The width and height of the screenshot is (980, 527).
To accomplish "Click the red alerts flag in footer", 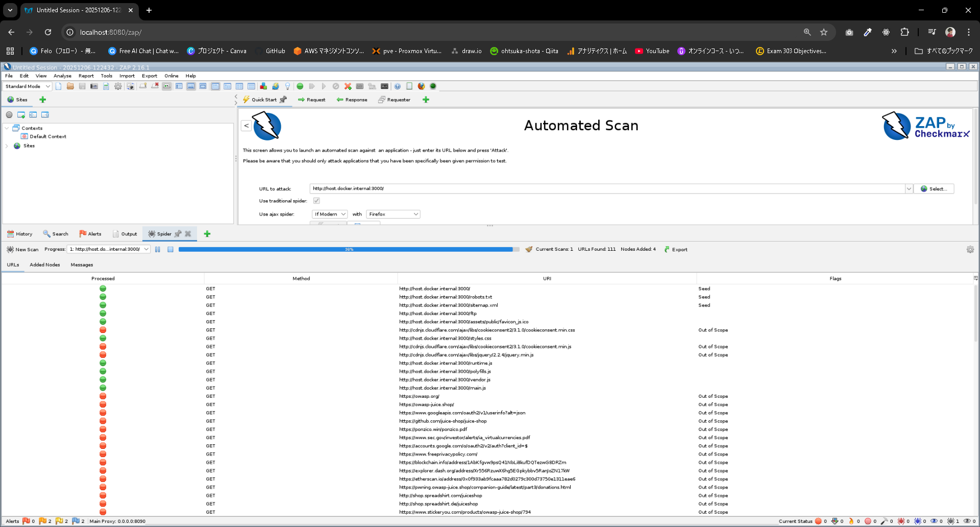I will click(26, 521).
